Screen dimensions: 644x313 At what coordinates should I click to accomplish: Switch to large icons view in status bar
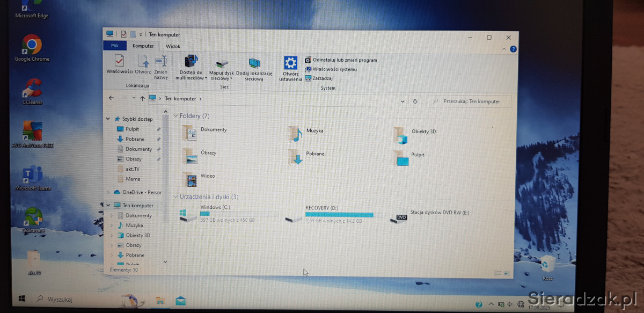click(506, 273)
